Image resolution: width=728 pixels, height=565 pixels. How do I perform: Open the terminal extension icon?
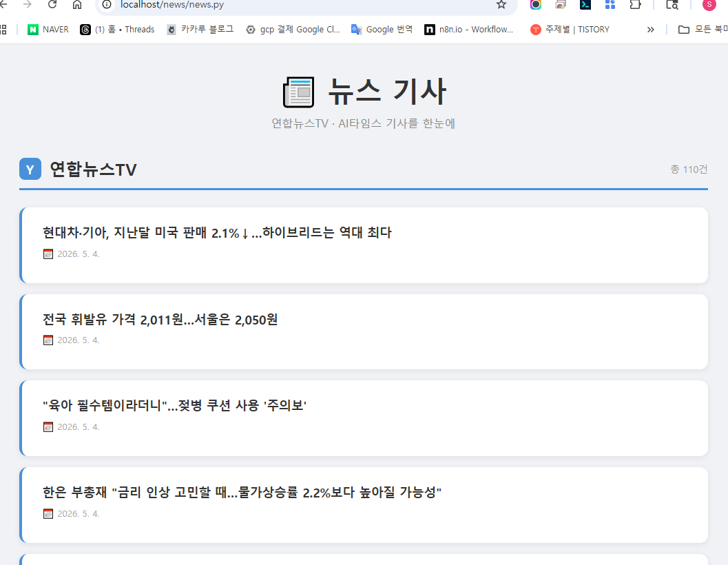(585, 5)
